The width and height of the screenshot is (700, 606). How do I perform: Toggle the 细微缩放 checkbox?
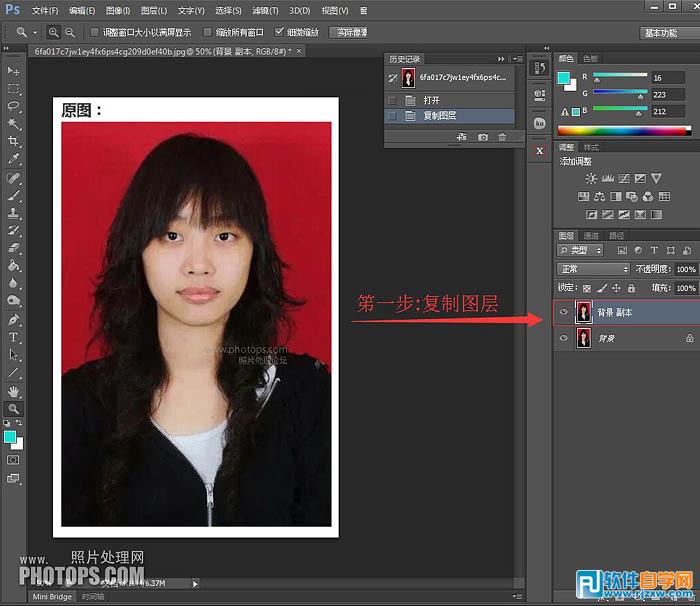[280, 32]
